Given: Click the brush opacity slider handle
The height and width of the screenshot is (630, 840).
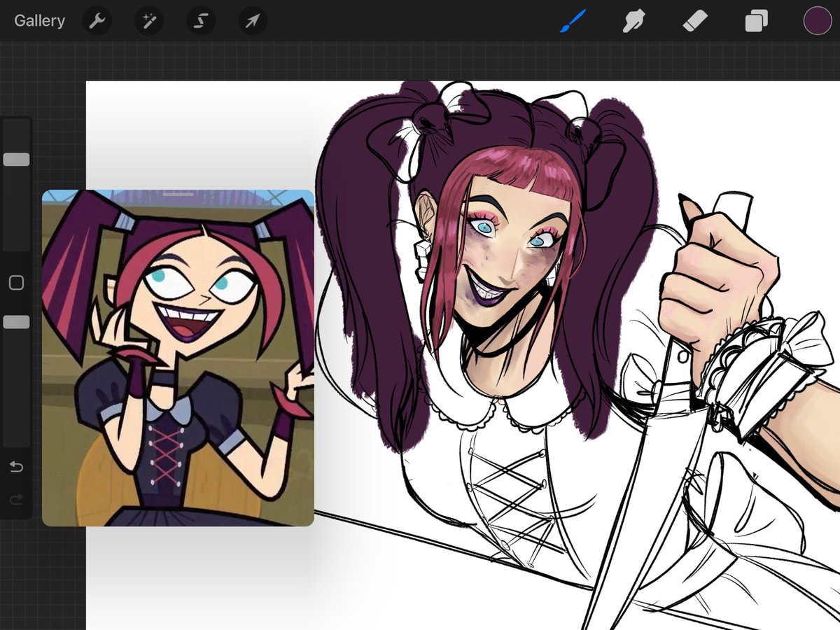Looking at the screenshot, I should click(x=16, y=322).
